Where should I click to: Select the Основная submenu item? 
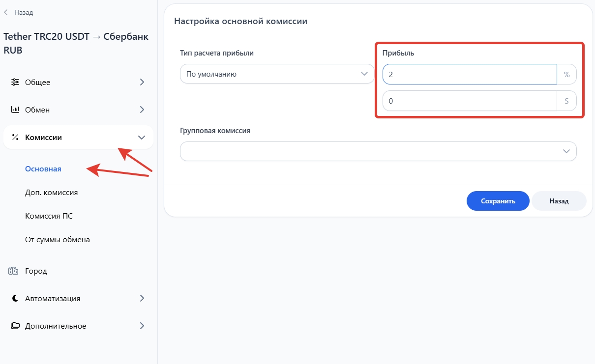tap(43, 169)
